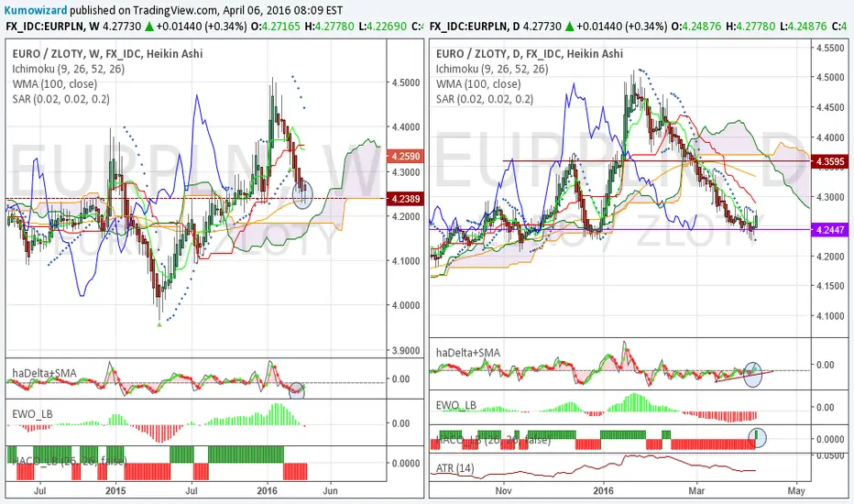
Task: Click the daily haDelta+SMA indicator label
Action: pyautogui.click(x=468, y=353)
